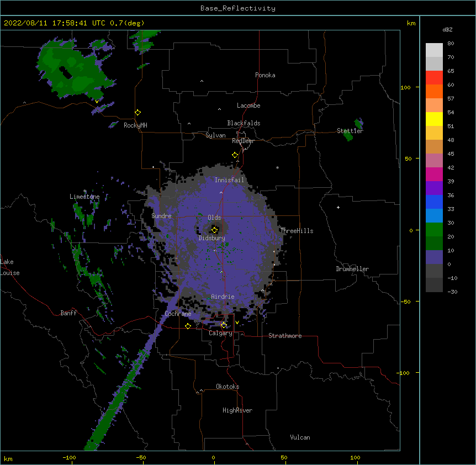The width and height of the screenshot is (476, 465).
Task: Click the Limestone label
Action: tap(84, 197)
